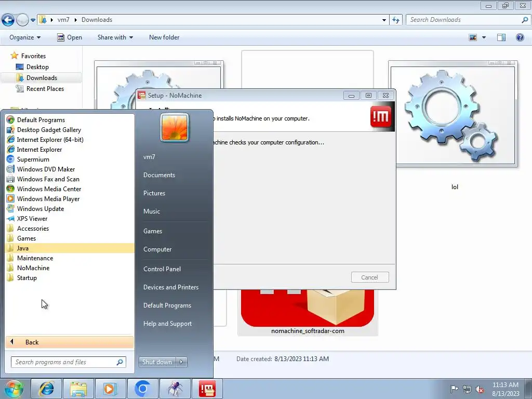This screenshot has width=532, height=399.
Task: Create a New folder
Action: point(164,37)
